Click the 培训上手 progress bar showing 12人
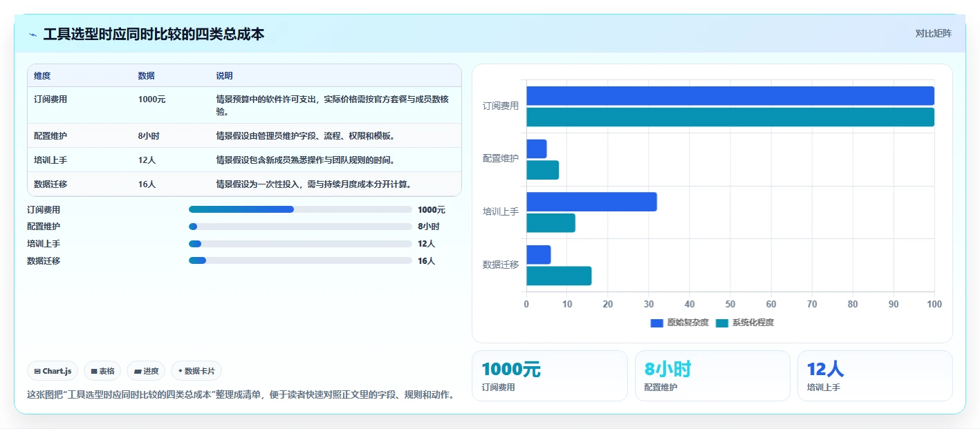Viewport: 980px width, 429px height. [300, 244]
